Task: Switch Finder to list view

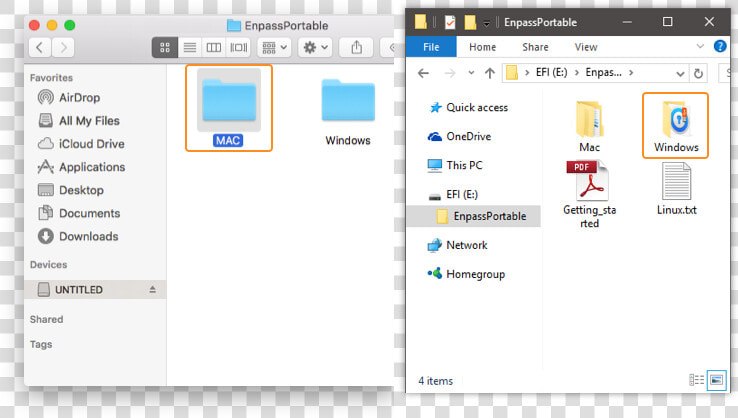Action: tap(190, 48)
